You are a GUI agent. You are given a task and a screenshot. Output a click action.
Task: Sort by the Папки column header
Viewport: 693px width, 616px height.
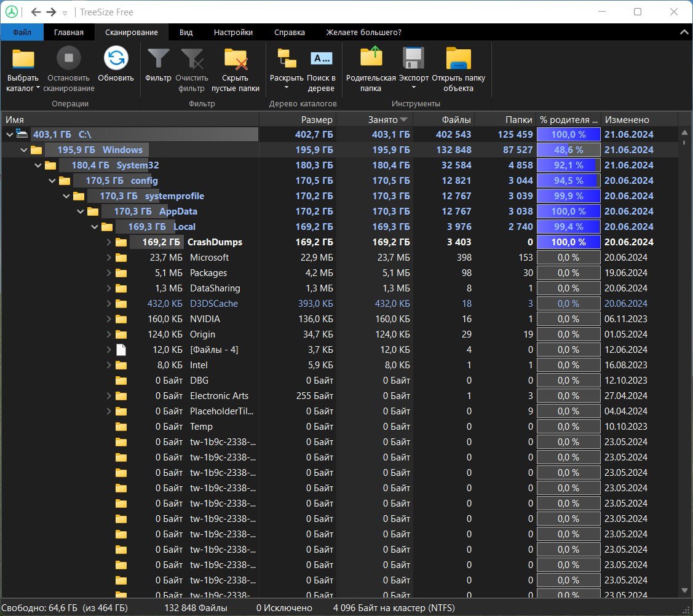[505, 119]
